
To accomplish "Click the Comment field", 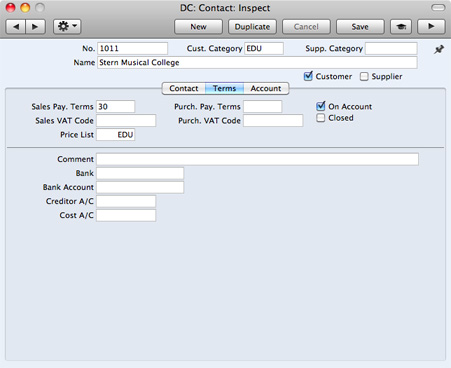I will click(x=257, y=159).
